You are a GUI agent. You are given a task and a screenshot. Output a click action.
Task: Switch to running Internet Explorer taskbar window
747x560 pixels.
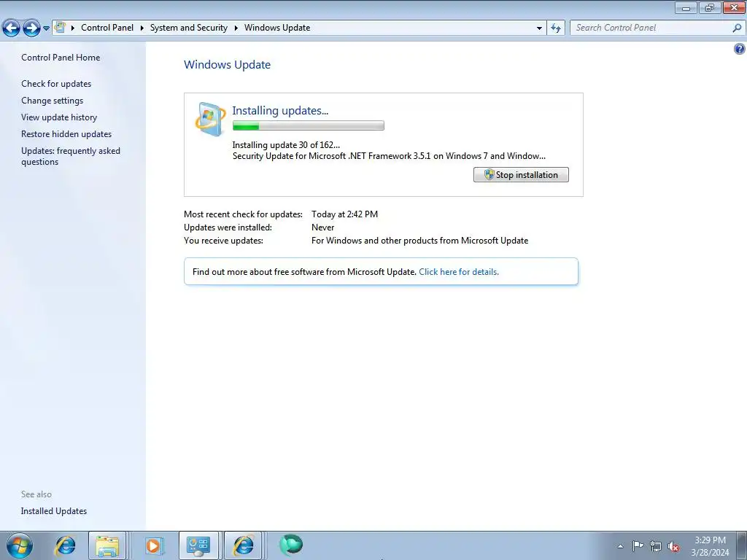click(x=243, y=545)
